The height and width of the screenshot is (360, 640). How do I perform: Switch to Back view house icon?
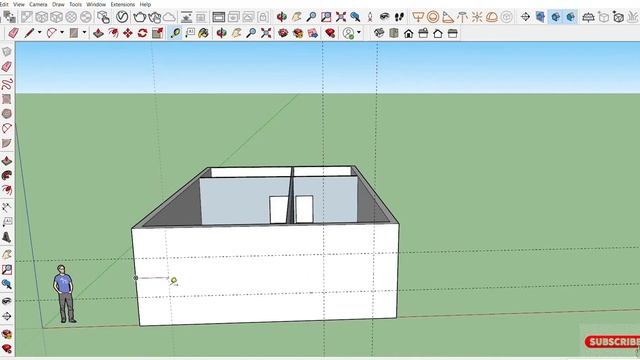click(438, 33)
